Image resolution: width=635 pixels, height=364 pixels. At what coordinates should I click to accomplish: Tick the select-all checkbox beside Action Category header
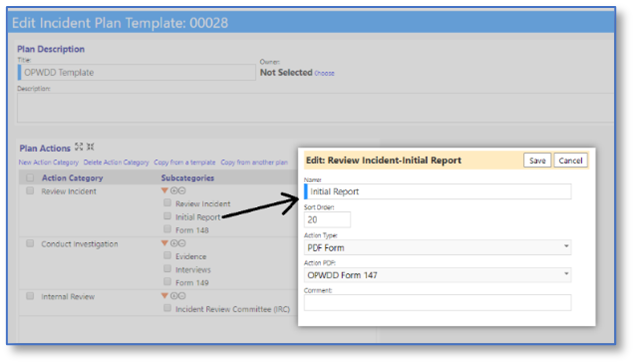click(30, 178)
